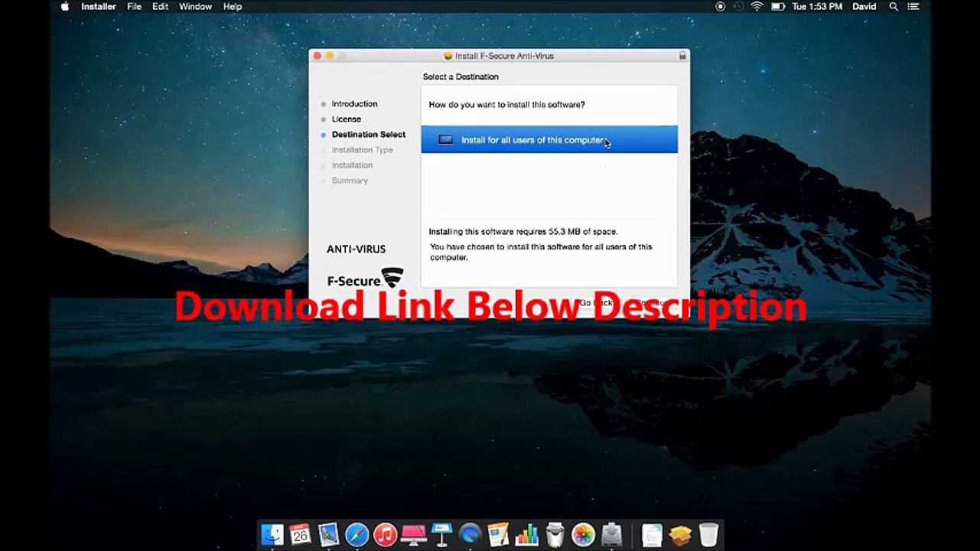Click the Summary step
The height and width of the screenshot is (551, 980).
(350, 181)
